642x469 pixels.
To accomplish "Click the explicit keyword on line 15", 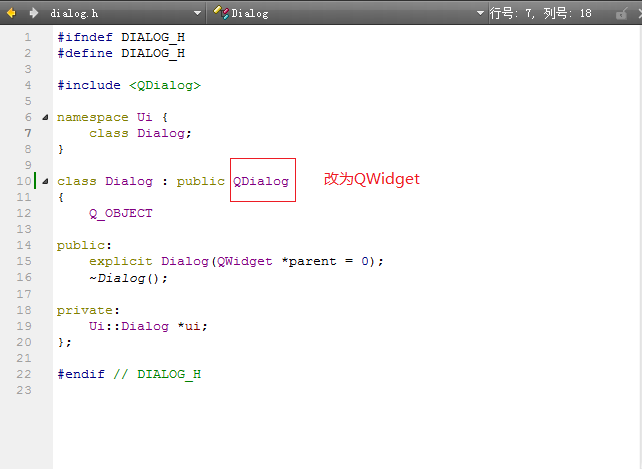I will click(x=120, y=261).
